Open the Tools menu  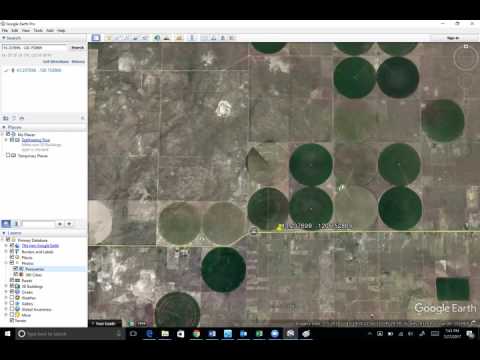[x=38, y=30]
